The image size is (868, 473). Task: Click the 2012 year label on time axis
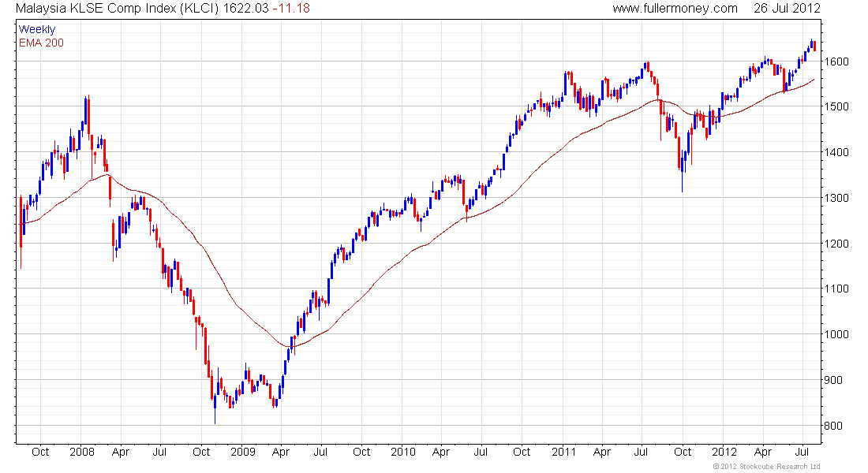coord(724,452)
